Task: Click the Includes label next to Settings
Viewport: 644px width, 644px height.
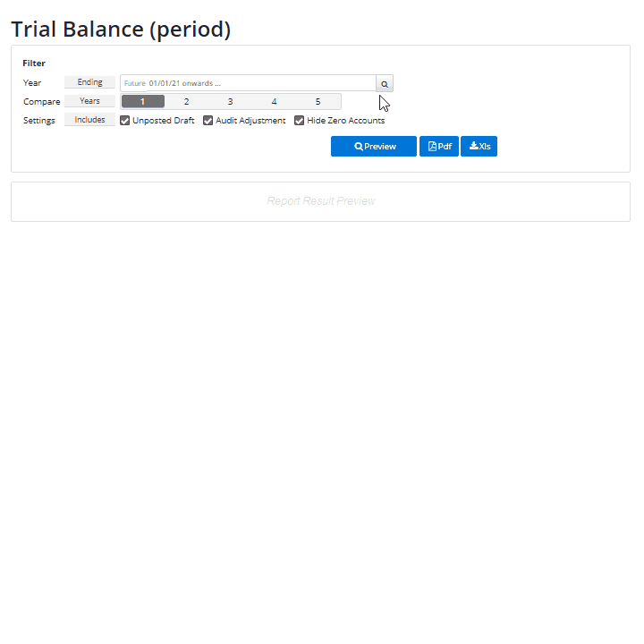Action: (x=89, y=120)
